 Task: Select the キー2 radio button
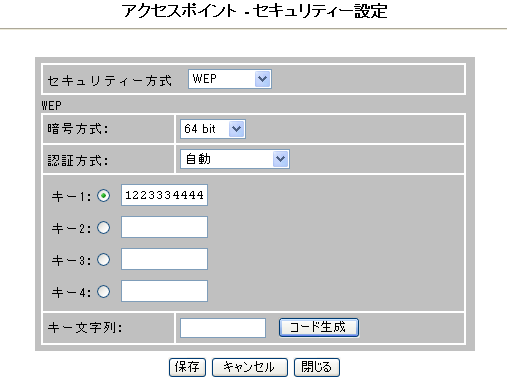(103, 228)
